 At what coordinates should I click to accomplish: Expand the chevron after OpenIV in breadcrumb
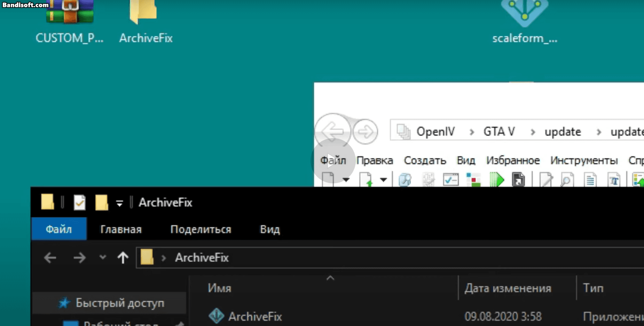(472, 132)
